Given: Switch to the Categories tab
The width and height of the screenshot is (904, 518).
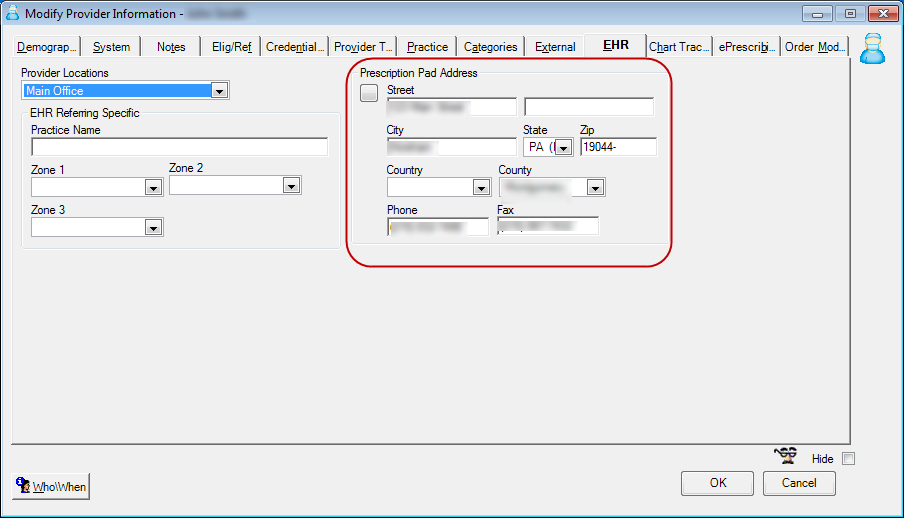Looking at the screenshot, I should pos(491,47).
